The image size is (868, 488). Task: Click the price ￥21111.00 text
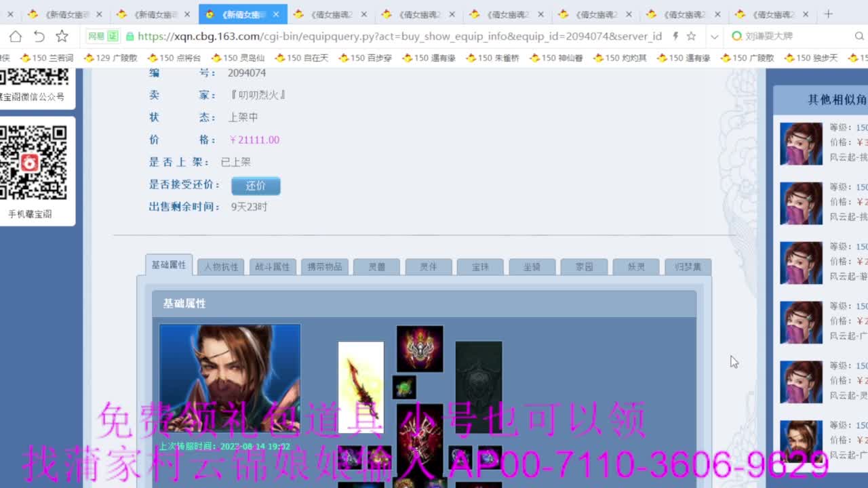tap(254, 140)
